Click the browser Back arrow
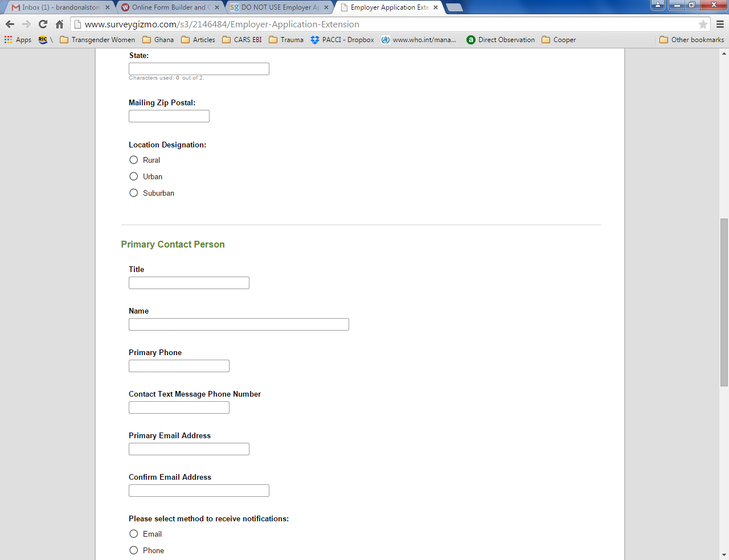This screenshot has width=729, height=560. click(x=10, y=24)
